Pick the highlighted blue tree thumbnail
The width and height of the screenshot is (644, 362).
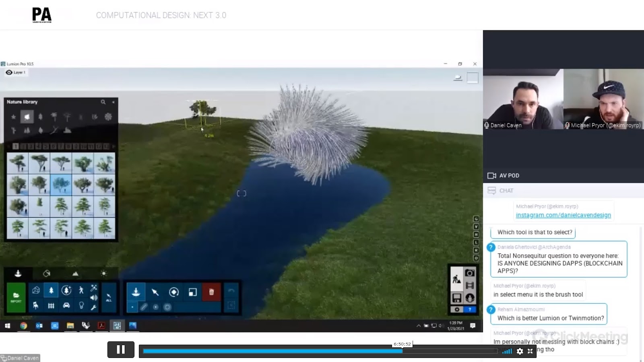(61, 185)
